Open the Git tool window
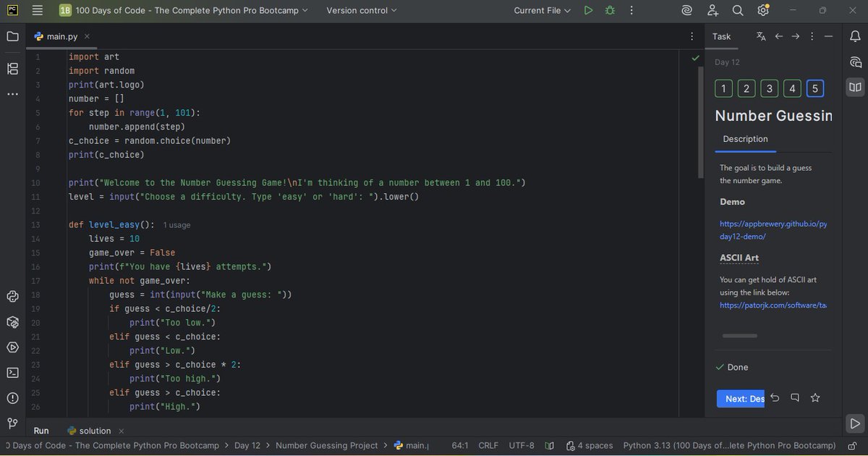This screenshot has height=456, width=868. (x=12, y=423)
